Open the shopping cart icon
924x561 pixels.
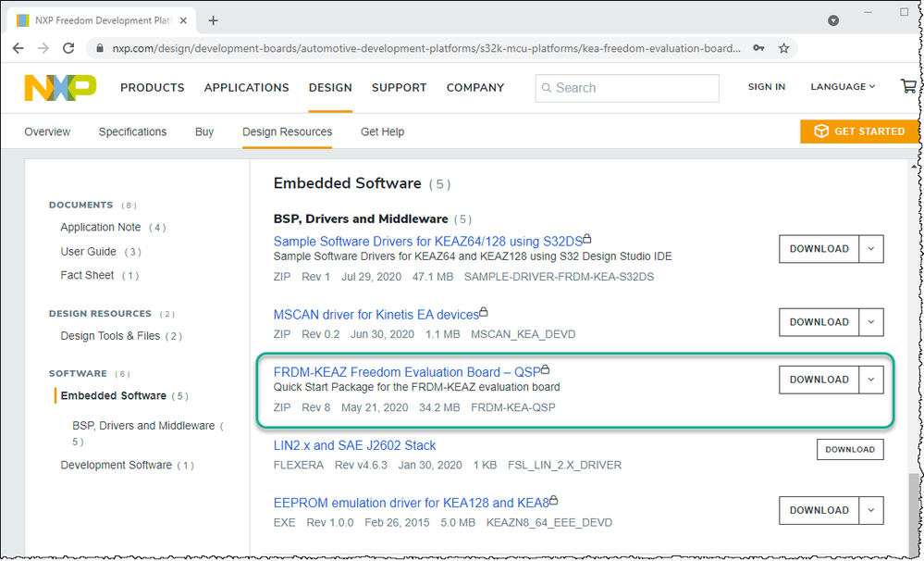pyautogui.click(x=908, y=87)
